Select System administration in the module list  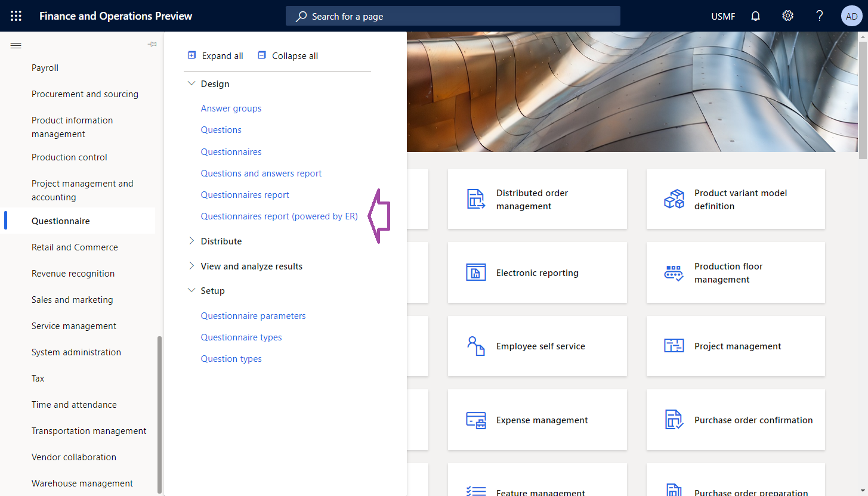click(x=76, y=352)
